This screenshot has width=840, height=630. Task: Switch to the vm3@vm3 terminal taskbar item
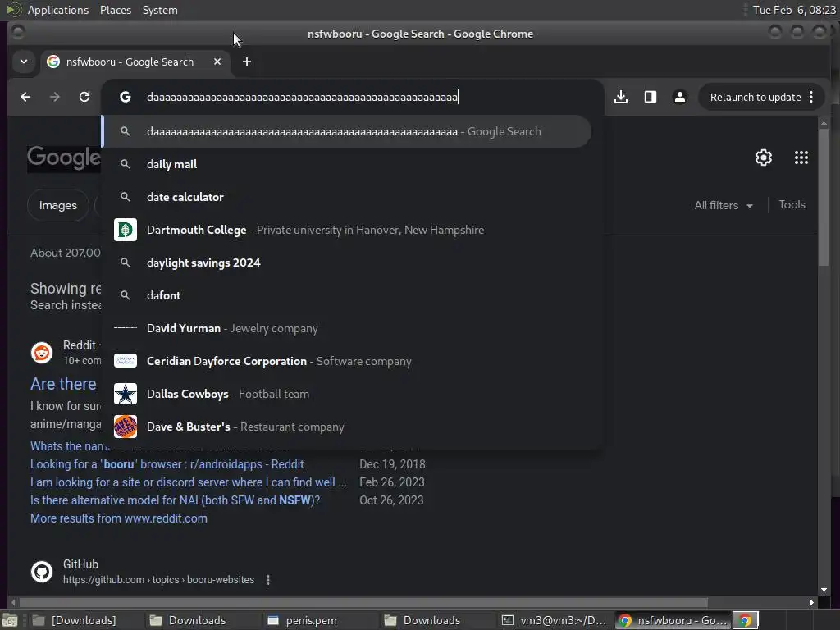coord(554,620)
